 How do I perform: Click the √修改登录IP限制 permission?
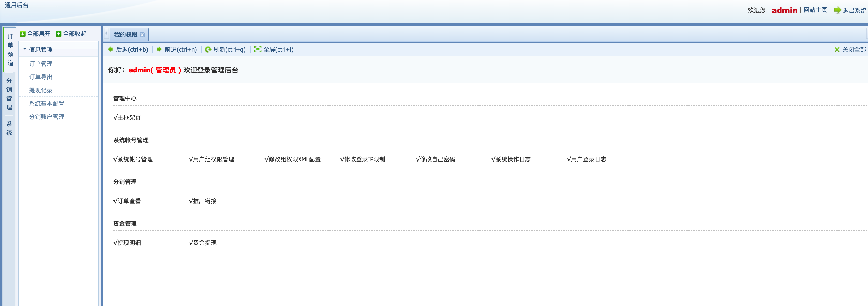point(362,159)
